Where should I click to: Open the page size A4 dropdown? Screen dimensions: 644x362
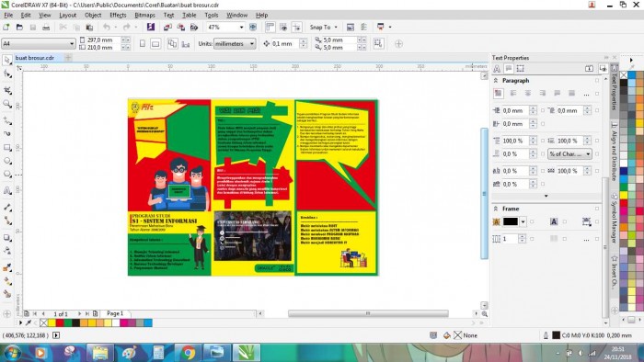pyautogui.click(x=72, y=43)
